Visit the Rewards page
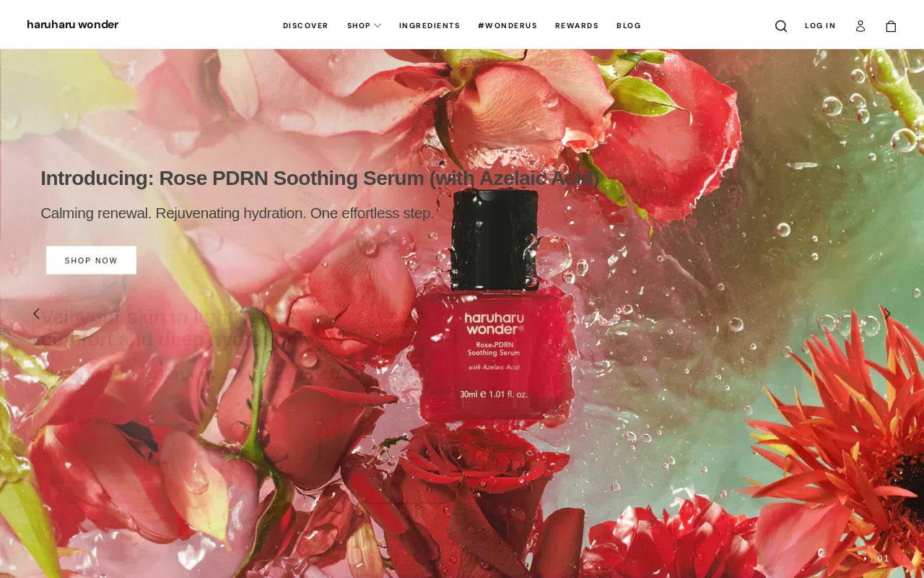 click(577, 26)
